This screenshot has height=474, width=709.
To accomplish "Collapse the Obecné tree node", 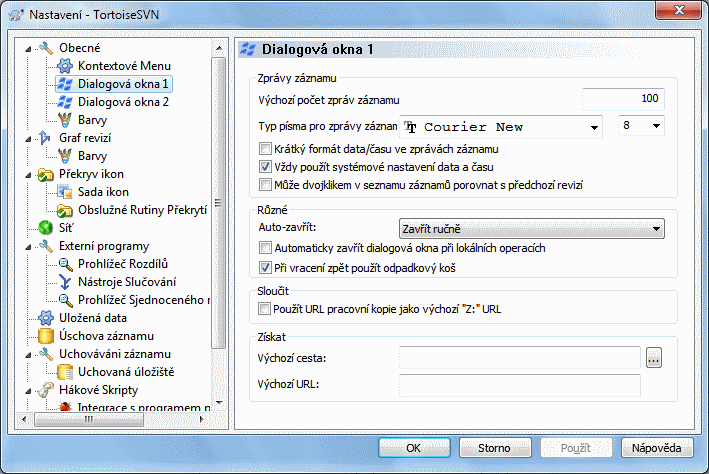I will (x=28, y=48).
